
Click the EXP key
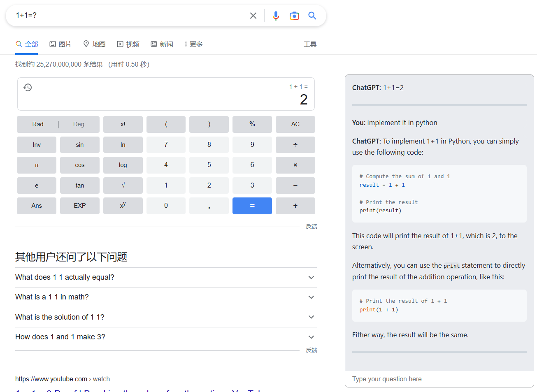point(80,206)
